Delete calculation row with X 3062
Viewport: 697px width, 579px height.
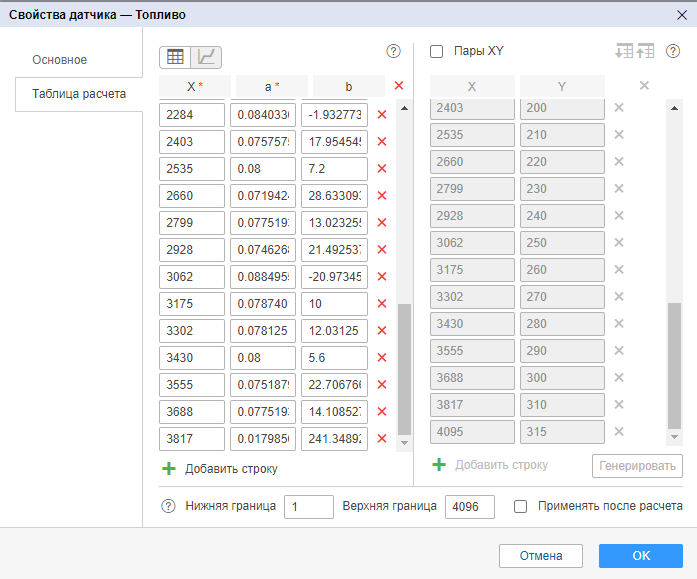[381, 277]
